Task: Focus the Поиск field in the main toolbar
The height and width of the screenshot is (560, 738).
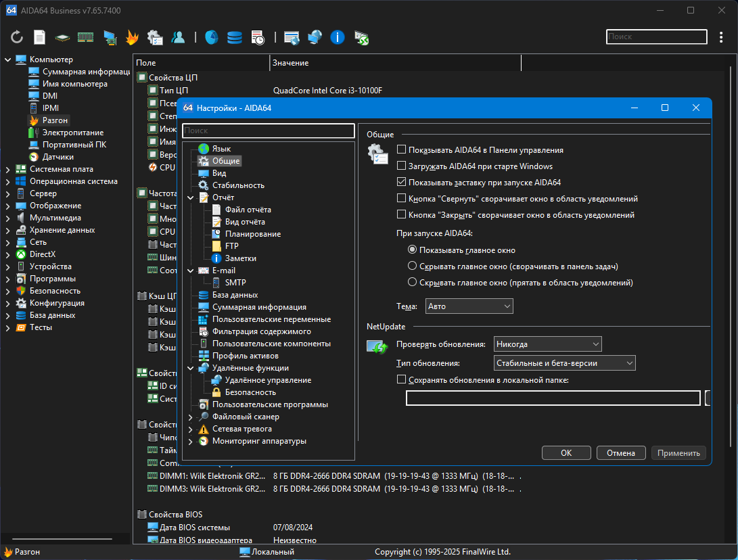Action: 657,37
